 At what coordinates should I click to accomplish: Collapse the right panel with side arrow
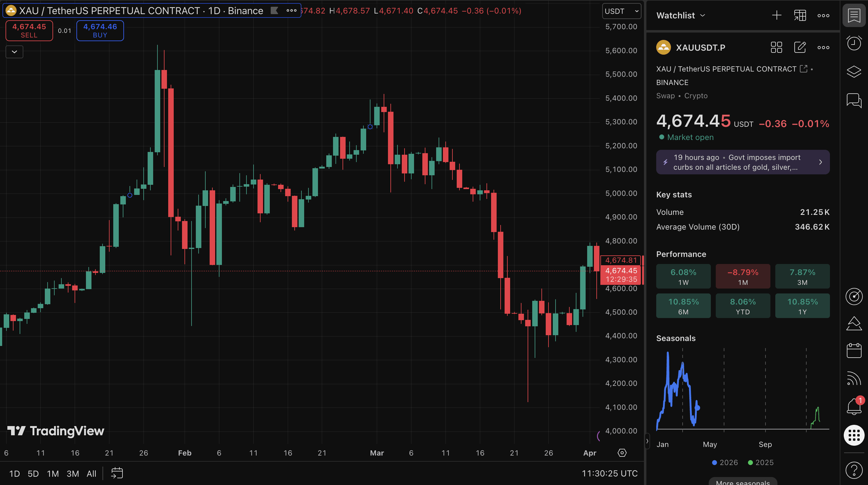[647, 441]
